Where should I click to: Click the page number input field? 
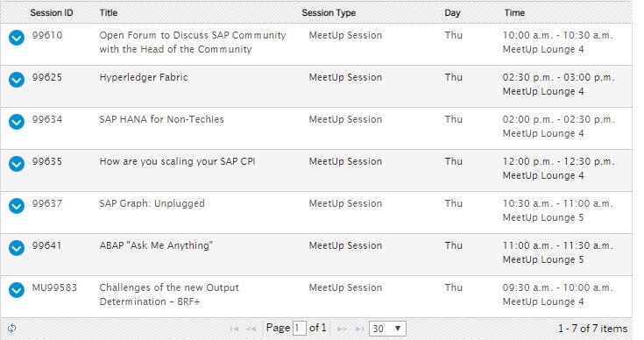click(x=299, y=329)
